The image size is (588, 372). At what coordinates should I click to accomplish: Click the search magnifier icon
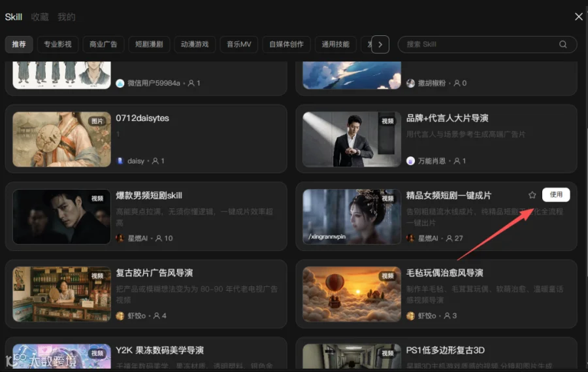pos(563,44)
